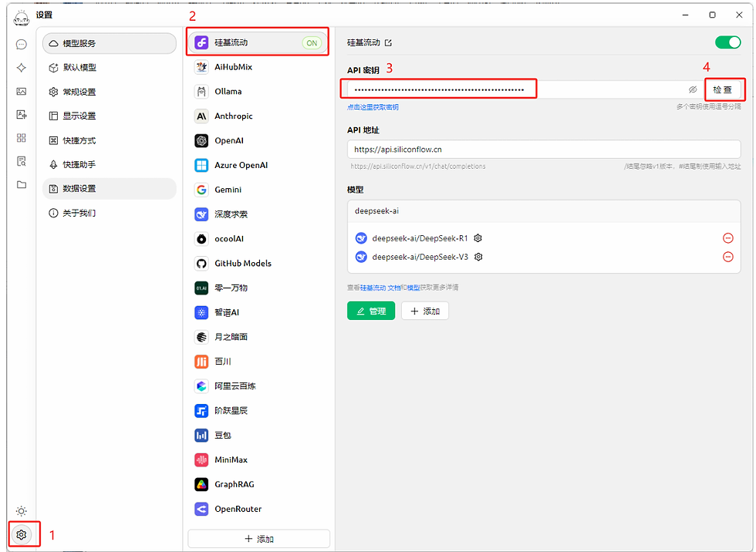Open the 显示设置 settings section
The image size is (756, 552).
point(110,116)
